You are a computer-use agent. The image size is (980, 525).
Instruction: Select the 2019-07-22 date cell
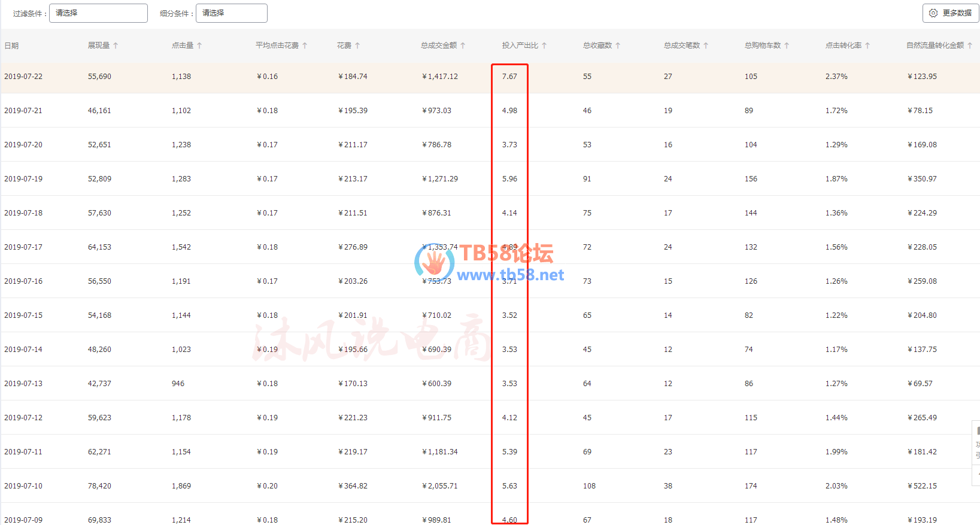coord(23,77)
